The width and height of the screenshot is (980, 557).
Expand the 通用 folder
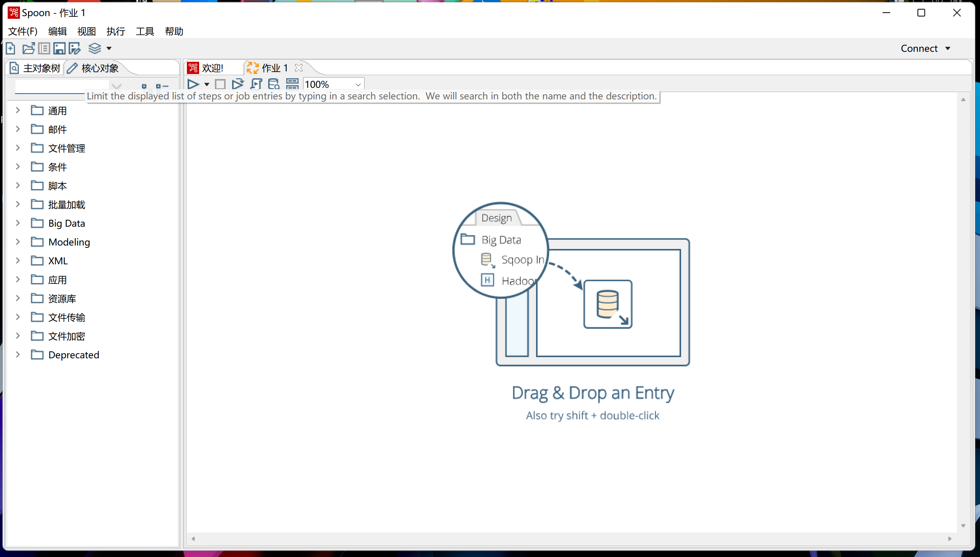18,110
